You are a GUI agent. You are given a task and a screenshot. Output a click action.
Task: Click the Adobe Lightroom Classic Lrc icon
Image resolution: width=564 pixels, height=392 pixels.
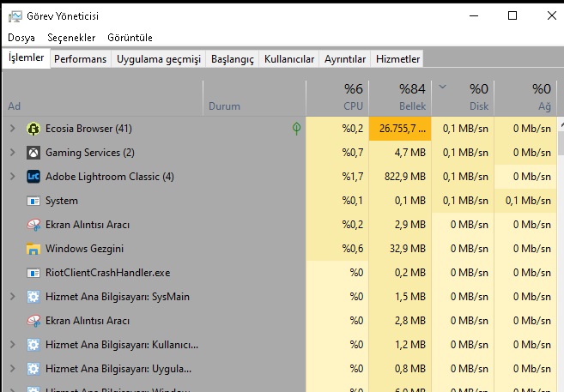[33, 177]
